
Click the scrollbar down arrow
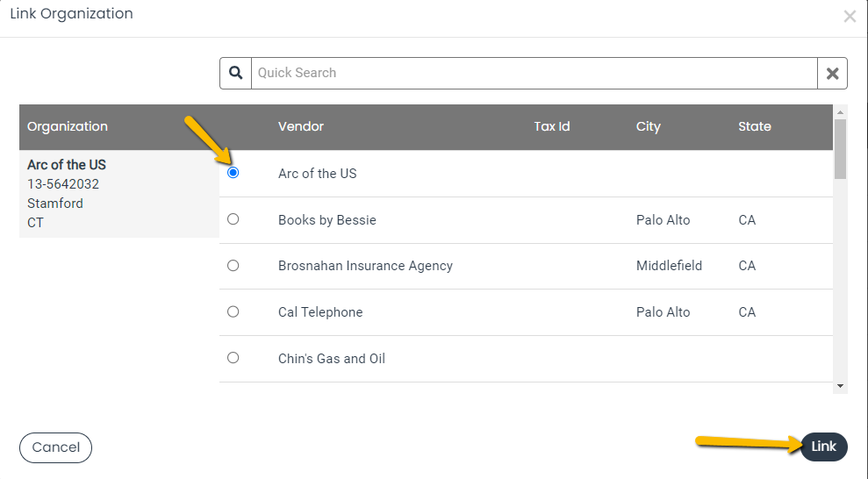(x=840, y=386)
